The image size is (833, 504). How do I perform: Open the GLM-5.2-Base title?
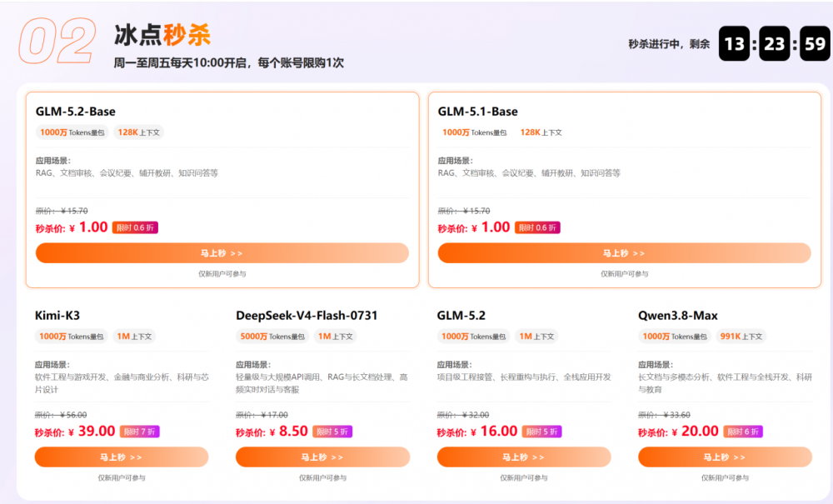(76, 112)
